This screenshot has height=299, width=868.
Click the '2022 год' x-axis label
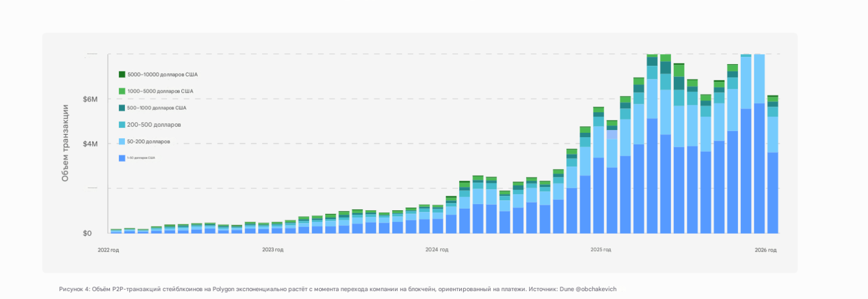point(108,250)
